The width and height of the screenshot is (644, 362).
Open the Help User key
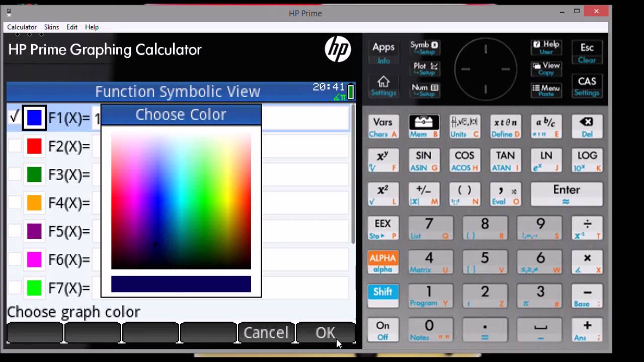tap(546, 48)
